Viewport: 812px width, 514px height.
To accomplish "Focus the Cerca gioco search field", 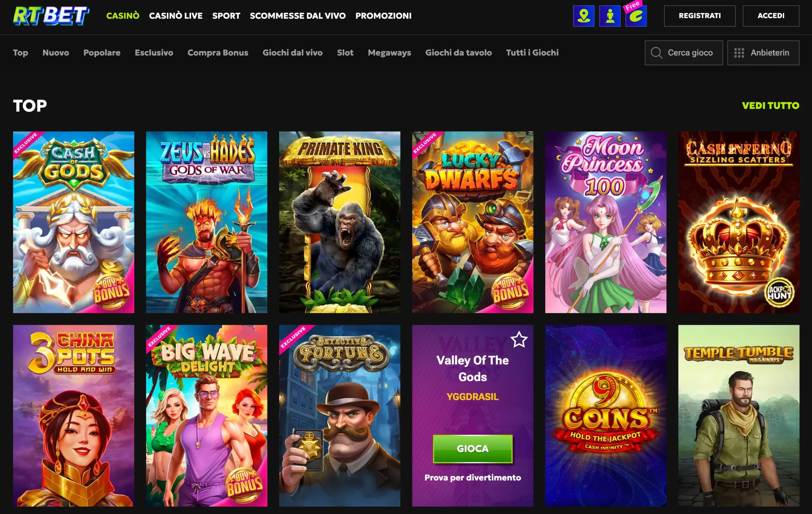I will tap(684, 53).
